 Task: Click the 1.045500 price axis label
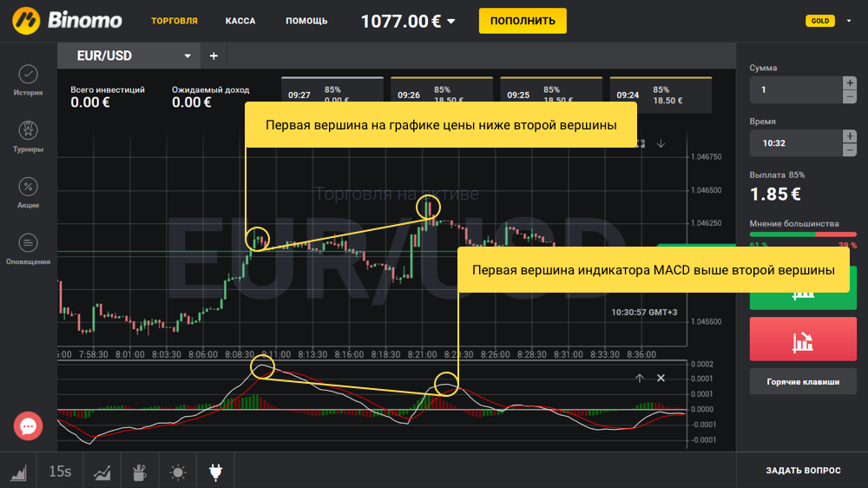point(707,321)
